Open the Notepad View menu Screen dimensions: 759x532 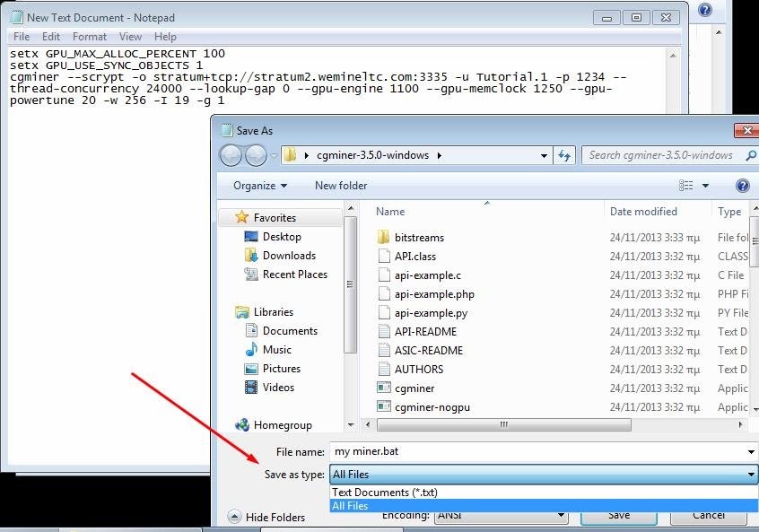click(130, 37)
